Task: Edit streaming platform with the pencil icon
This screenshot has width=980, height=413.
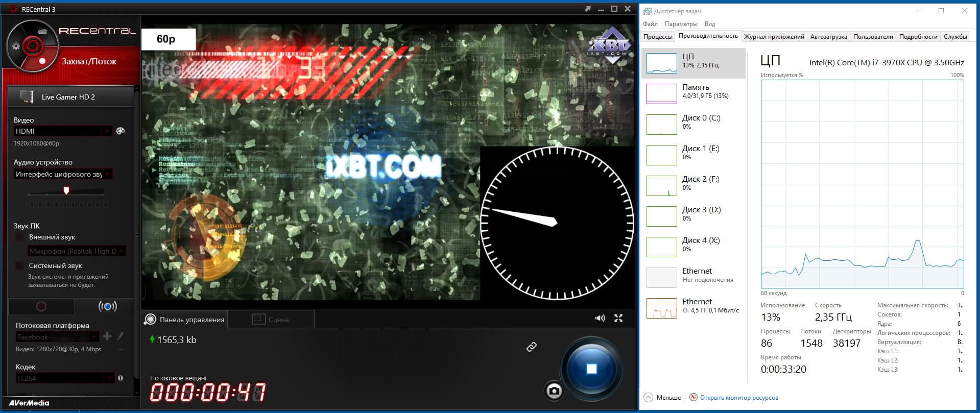Action: coord(121,336)
